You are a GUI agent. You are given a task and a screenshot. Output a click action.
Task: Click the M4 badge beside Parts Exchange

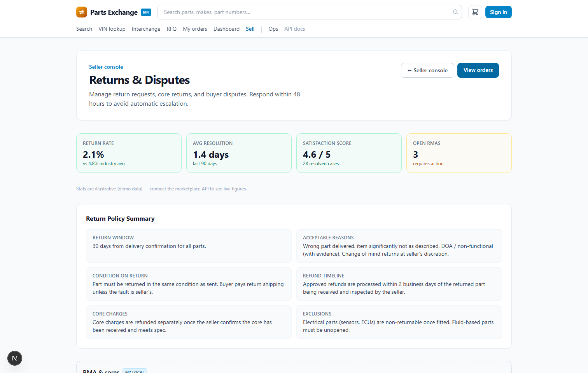point(146,12)
